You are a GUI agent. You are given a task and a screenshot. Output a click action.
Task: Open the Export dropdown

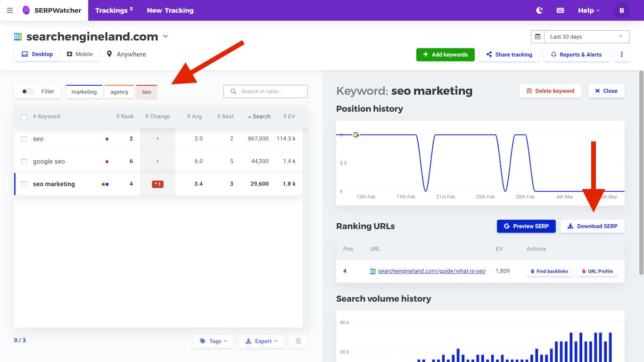point(261,341)
